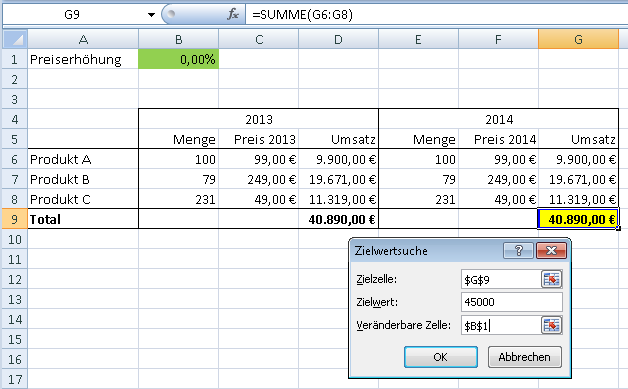628x389 pixels.
Task: Select 2014 price 249,00 € for Produkt B
Action: click(x=498, y=179)
